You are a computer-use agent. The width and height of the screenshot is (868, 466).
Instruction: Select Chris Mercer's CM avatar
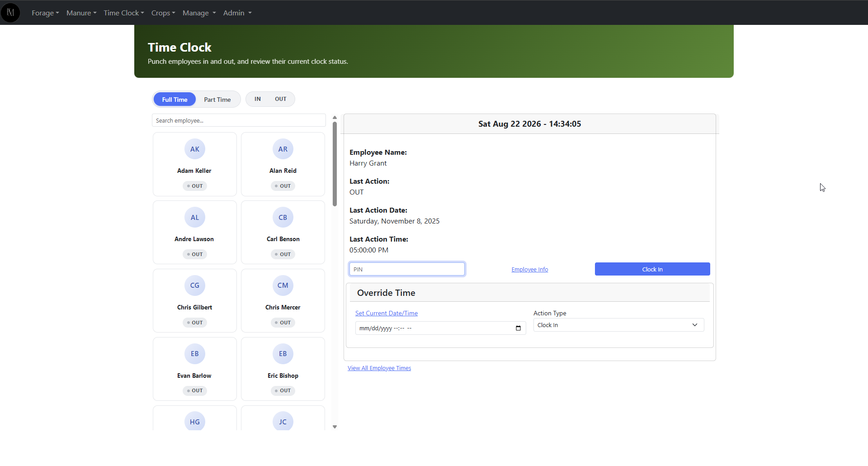(x=283, y=285)
